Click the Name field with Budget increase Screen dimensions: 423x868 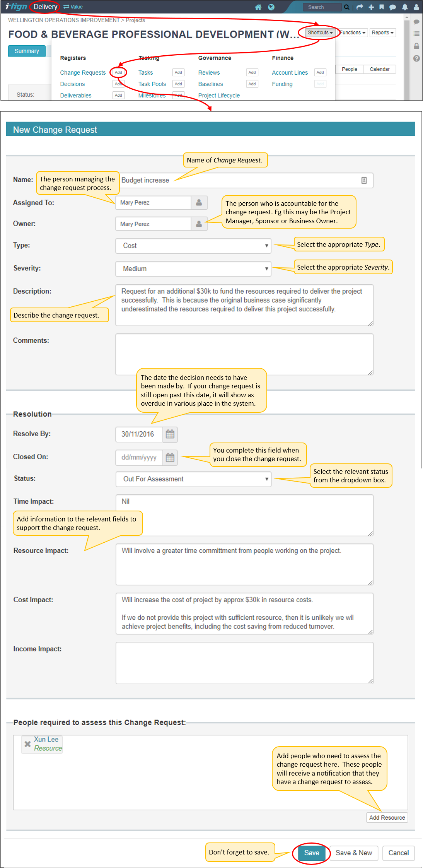point(244,181)
